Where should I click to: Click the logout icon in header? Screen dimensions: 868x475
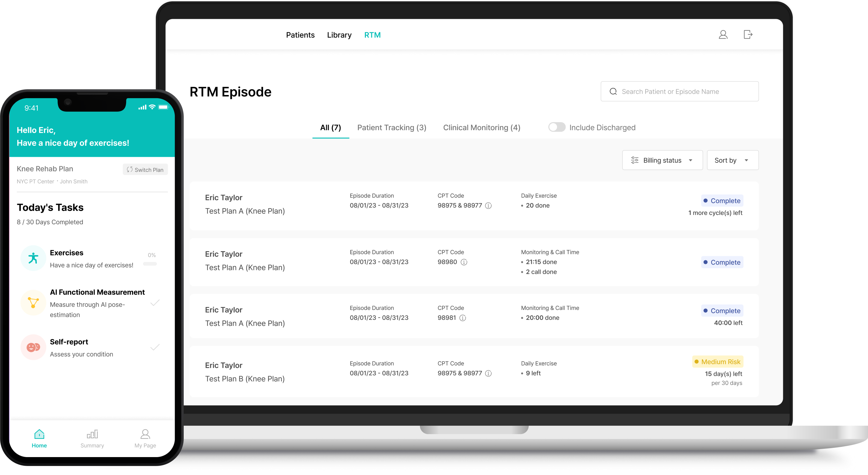pyautogui.click(x=748, y=34)
